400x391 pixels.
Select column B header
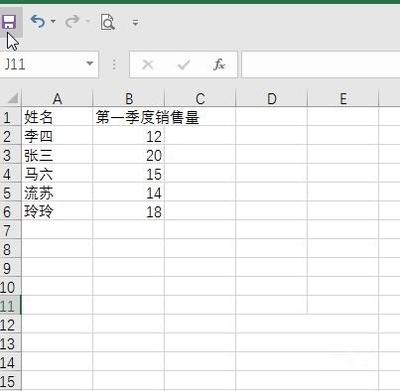click(x=129, y=99)
